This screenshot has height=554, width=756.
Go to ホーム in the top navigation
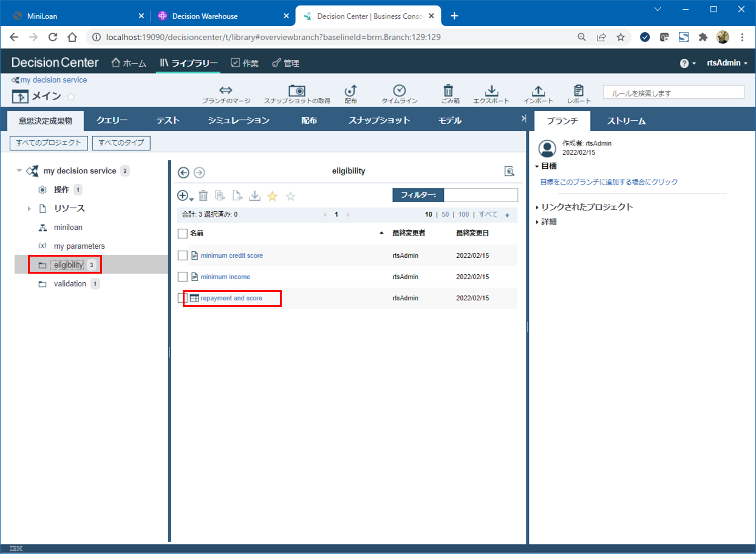click(x=129, y=63)
